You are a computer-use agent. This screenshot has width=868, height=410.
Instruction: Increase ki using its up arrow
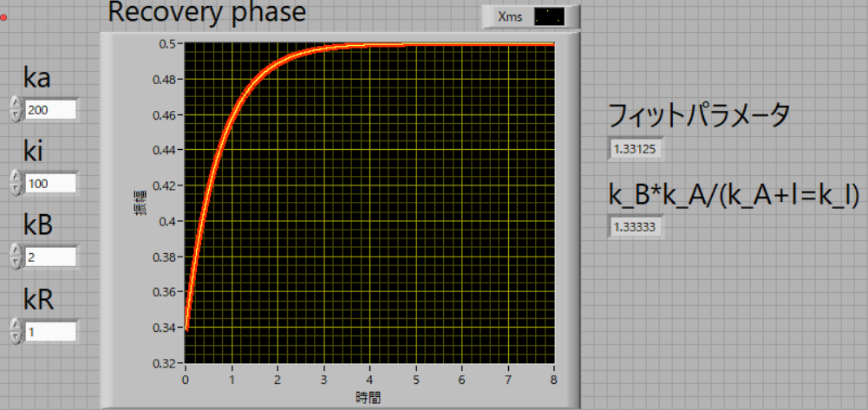pyautogui.click(x=16, y=178)
